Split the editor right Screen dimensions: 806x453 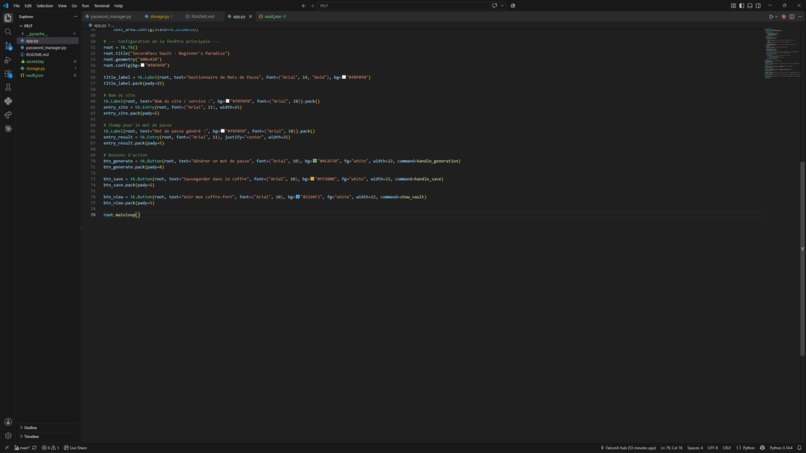click(792, 16)
